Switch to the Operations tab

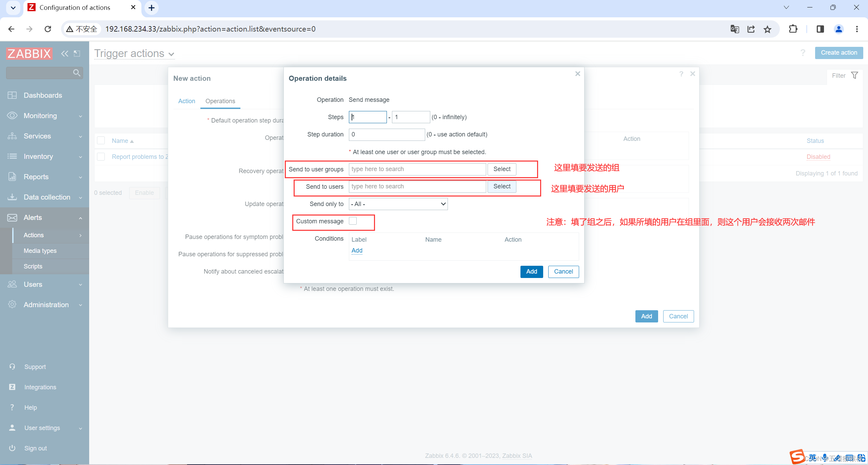tap(220, 101)
